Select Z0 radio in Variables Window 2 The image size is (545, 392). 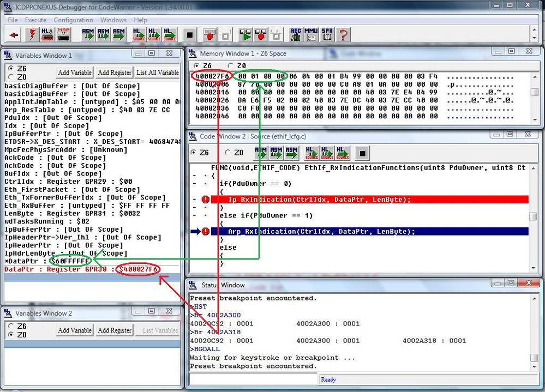tap(11, 334)
